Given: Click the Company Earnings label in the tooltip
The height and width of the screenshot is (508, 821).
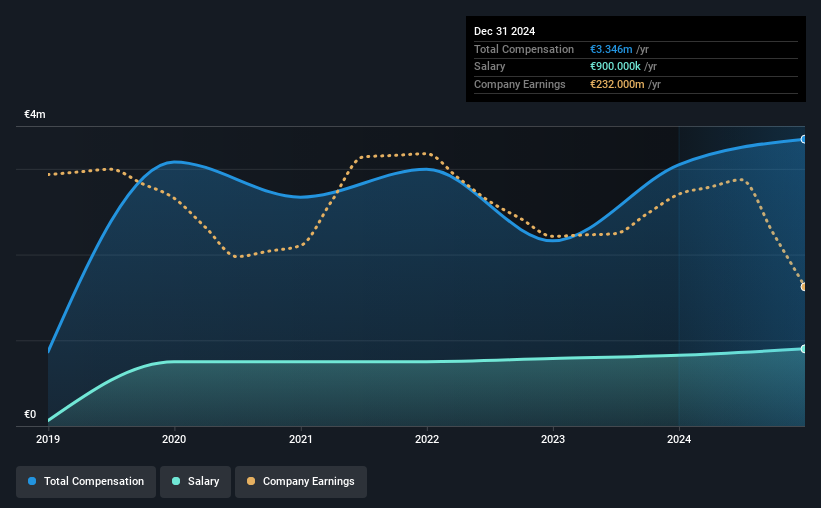Looking at the screenshot, I should [519, 84].
